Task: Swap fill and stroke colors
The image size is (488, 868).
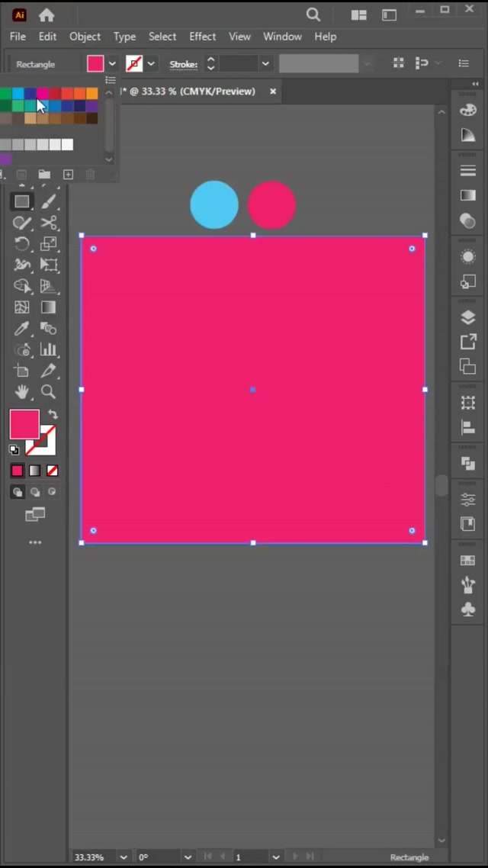Action: pyautogui.click(x=53, y=414)
